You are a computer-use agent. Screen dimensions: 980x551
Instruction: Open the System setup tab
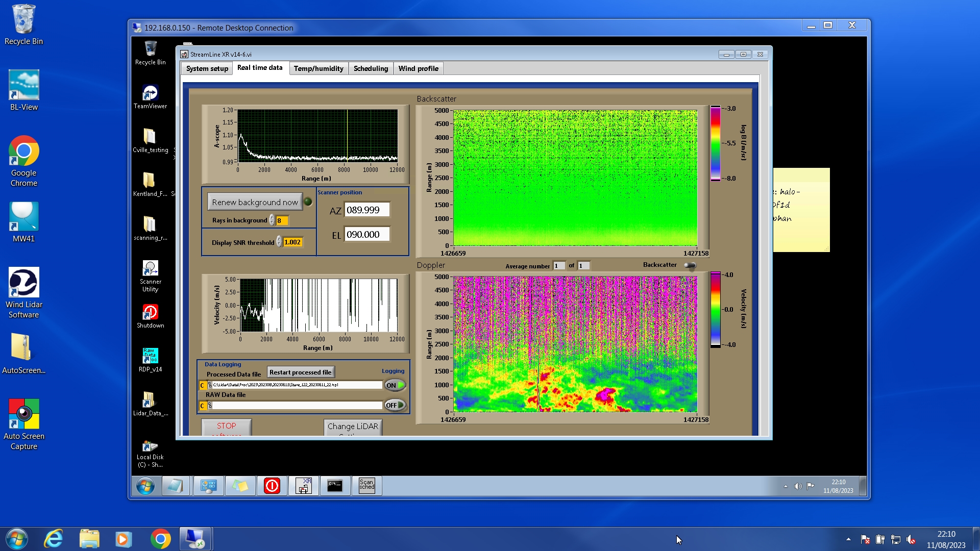[207, 68]
